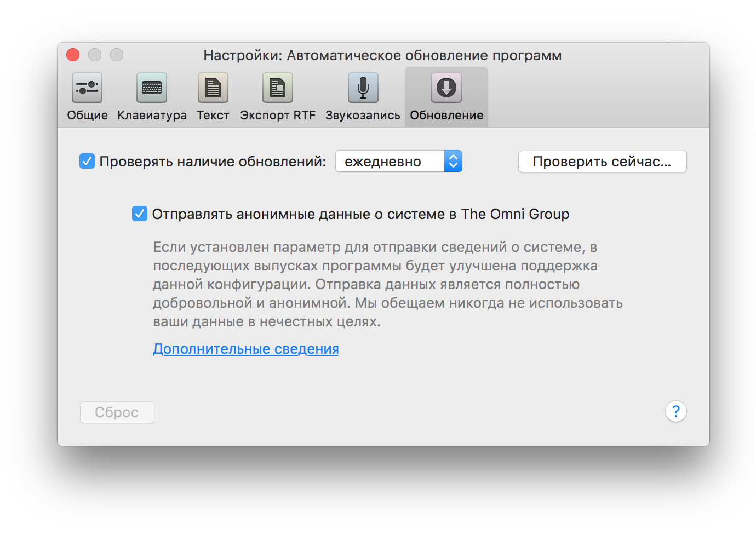Click the paragraph starting Если установлен параметр

pyautogui.click(x=388, y=284)
